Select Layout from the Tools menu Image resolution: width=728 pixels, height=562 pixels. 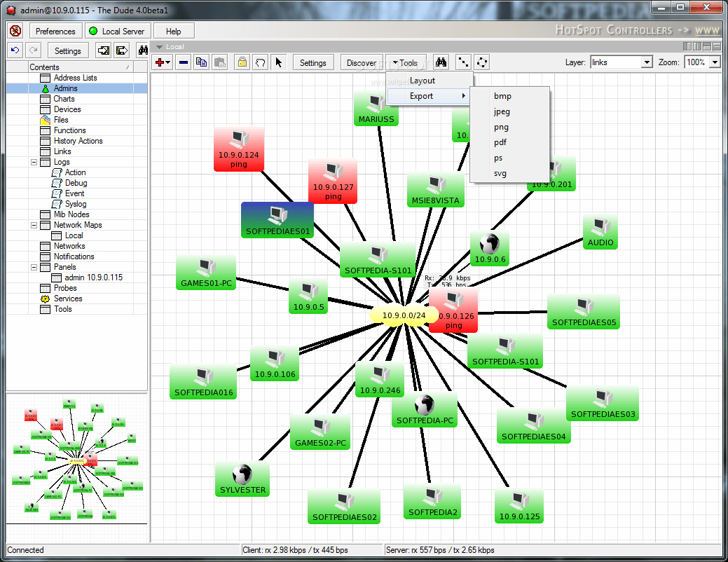click(424, 80)
